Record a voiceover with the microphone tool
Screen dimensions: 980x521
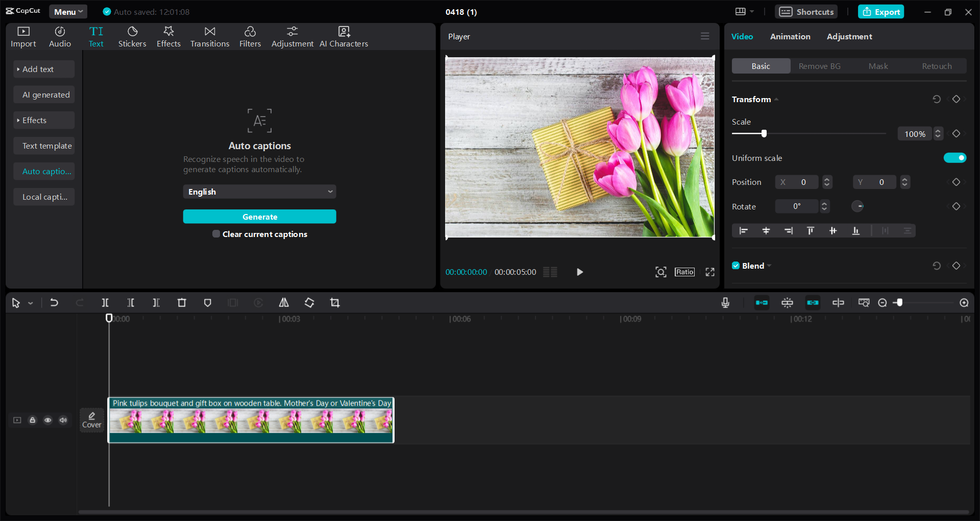click(x=725, y=302)
